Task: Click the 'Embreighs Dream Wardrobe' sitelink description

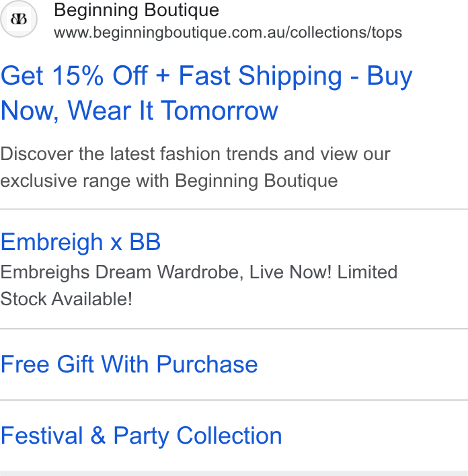Action: coord(199,272)
